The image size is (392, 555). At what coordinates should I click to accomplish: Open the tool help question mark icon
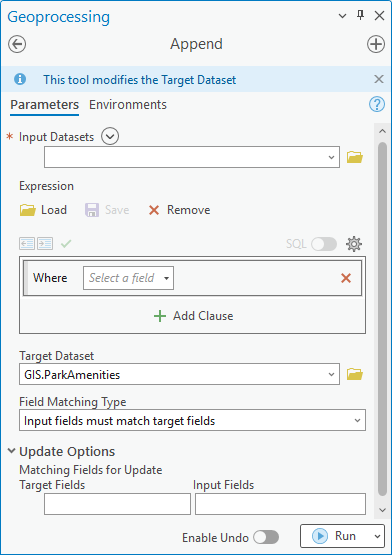point(377,105)
